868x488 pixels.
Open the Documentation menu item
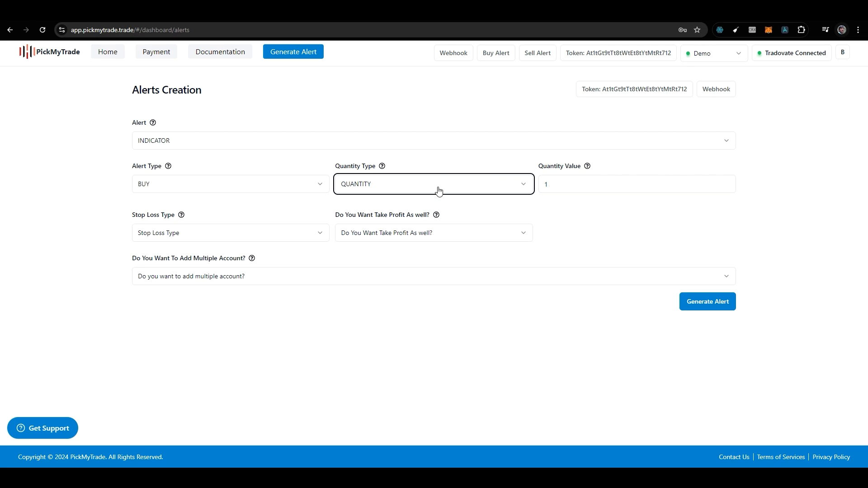[220, 52]
